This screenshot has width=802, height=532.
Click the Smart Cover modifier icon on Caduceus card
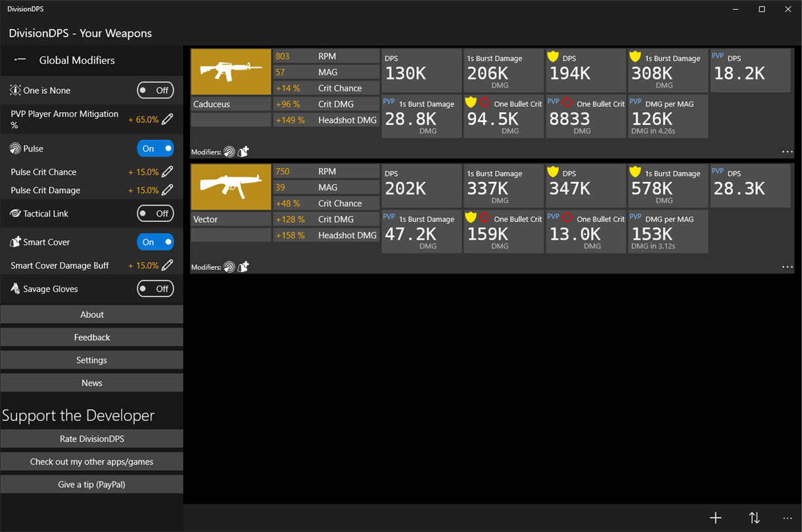click(243, 152)
